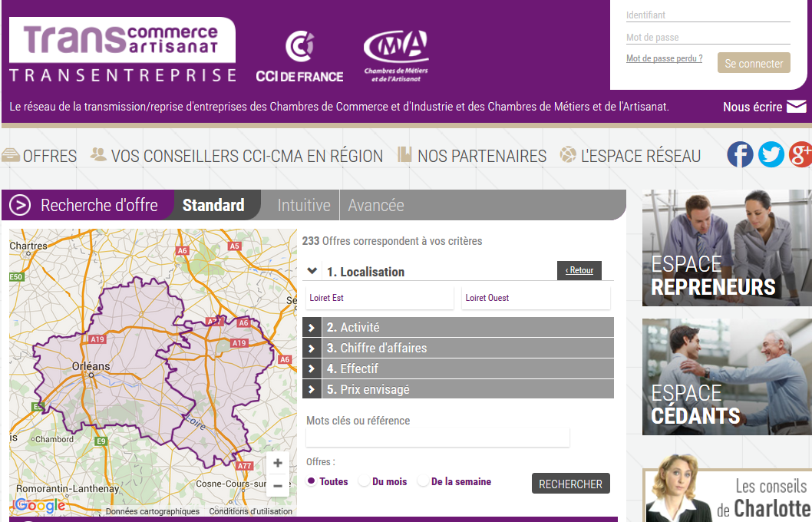
Task: Zoom out on the map
Action: (278, 486)
